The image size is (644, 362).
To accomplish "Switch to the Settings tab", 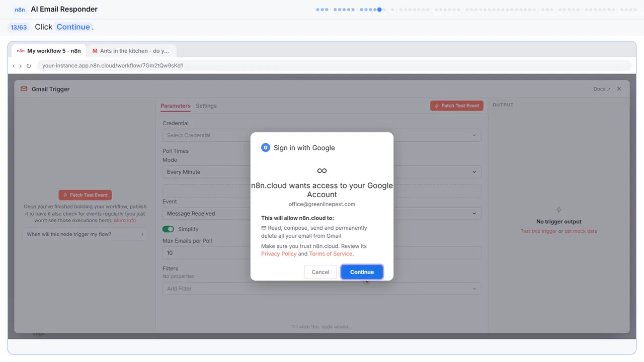I will pyautogui.click(x=206, y=106).
